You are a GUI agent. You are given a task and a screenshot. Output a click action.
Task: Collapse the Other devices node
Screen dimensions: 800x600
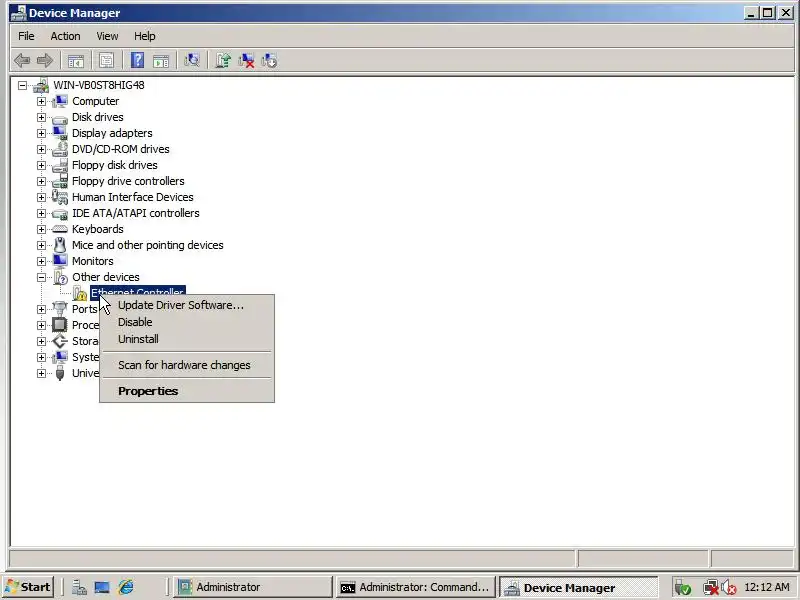tap(41, 277)
